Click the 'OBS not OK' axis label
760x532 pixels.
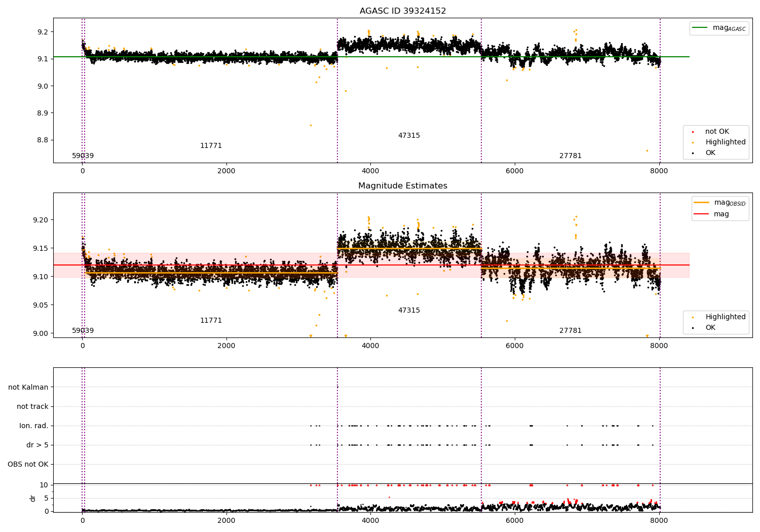click(x=28, y=465)
